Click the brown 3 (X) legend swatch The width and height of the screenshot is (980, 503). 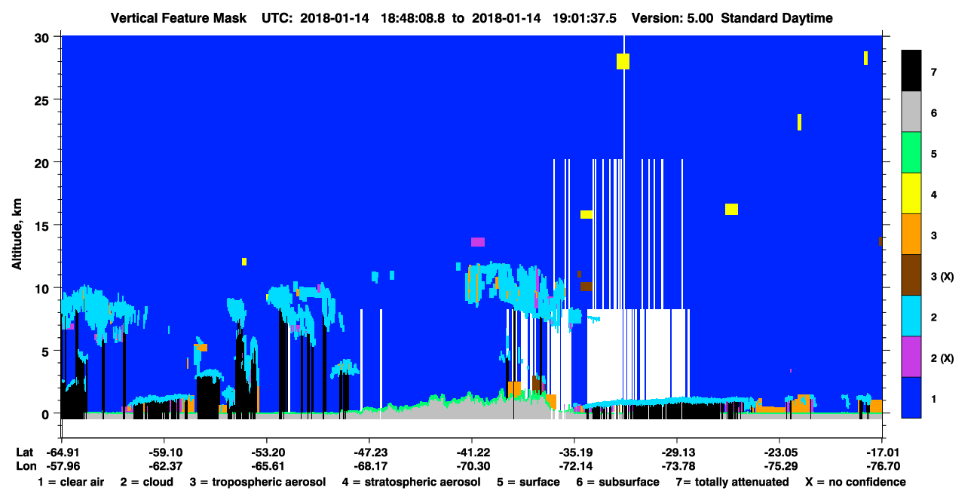(911, 275)
